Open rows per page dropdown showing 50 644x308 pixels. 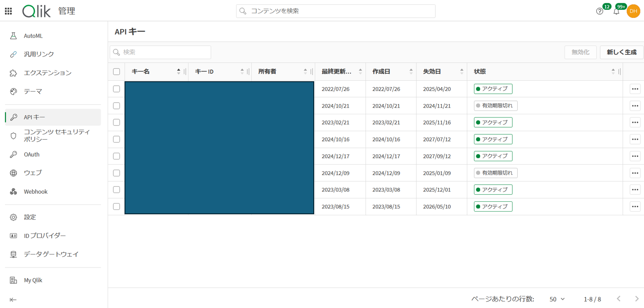557,299
